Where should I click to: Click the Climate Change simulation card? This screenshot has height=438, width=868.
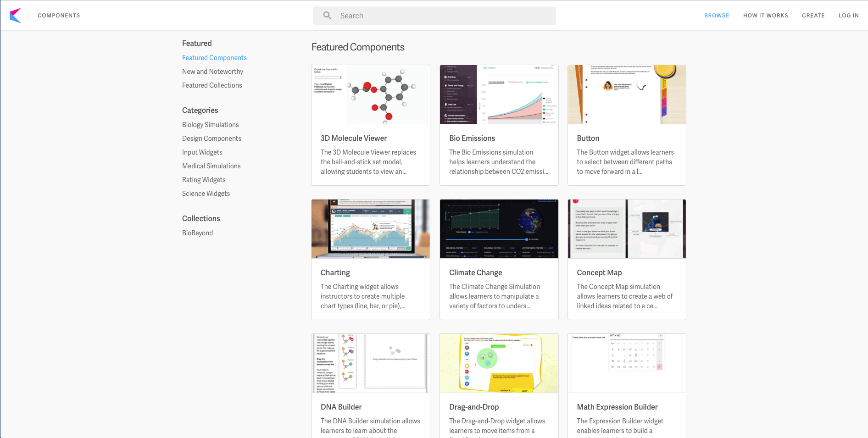coord(499,259)
